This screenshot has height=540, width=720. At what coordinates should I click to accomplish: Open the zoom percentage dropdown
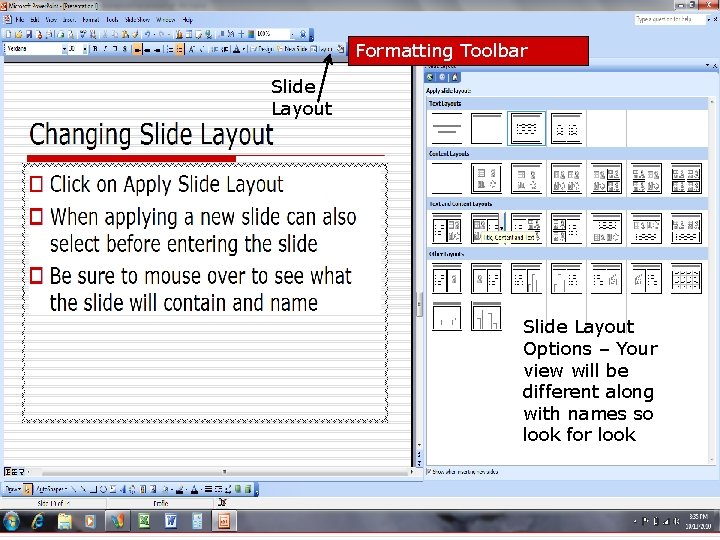pyautogui.click(x=292, y=34)
